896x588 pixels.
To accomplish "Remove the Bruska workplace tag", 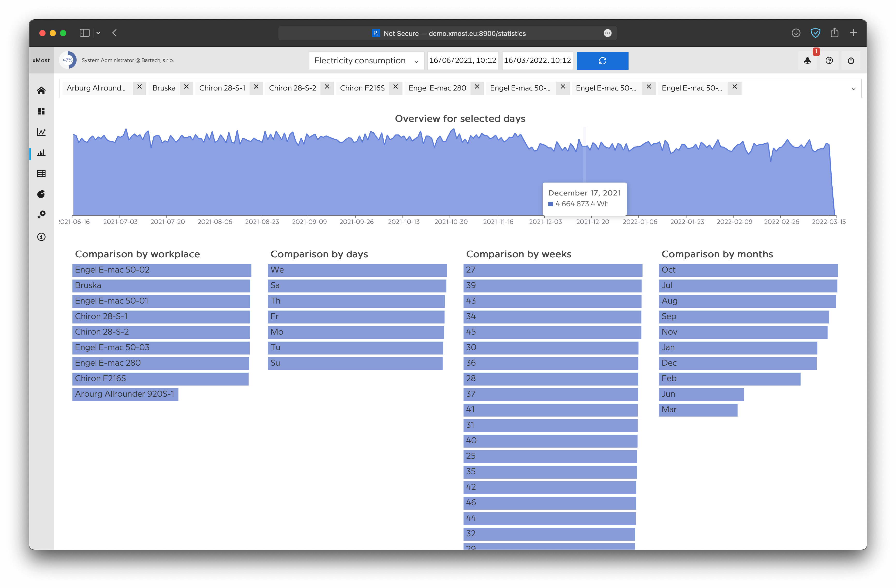I will pyautogui.click(x=186, y=87).
